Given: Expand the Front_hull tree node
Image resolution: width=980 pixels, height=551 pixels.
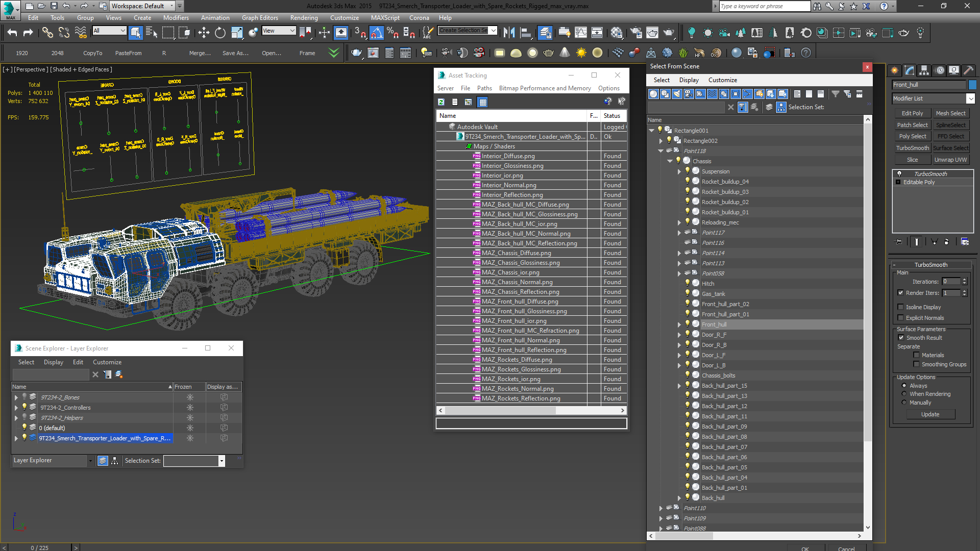Looking at the screenshot, I should point(679,324).
